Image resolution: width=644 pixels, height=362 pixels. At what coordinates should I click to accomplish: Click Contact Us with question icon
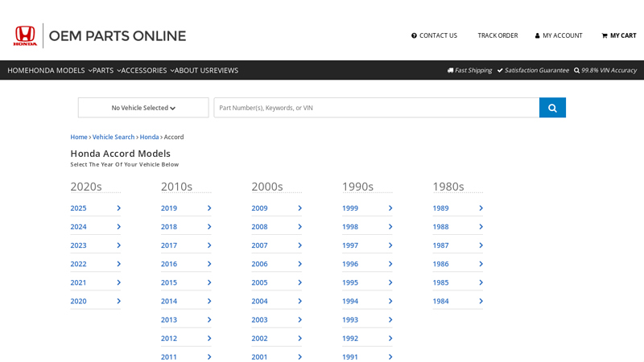tap(434, 35)
